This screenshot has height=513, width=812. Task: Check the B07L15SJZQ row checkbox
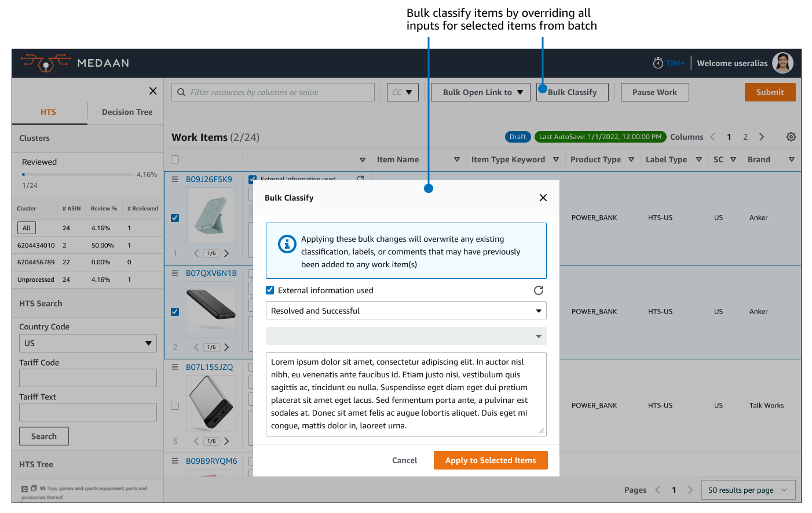[175, 406]
